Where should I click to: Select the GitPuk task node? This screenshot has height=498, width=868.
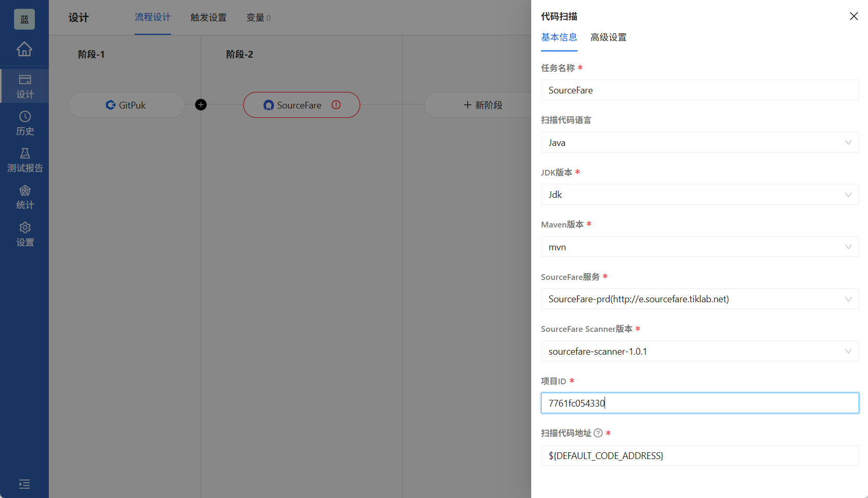(x=126, y=105)
